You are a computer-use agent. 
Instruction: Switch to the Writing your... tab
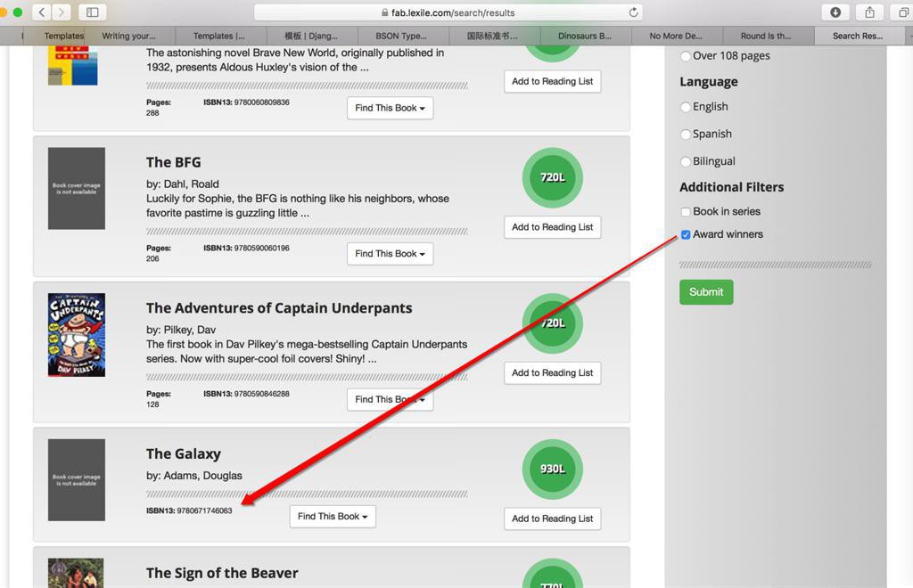point(129,36)
